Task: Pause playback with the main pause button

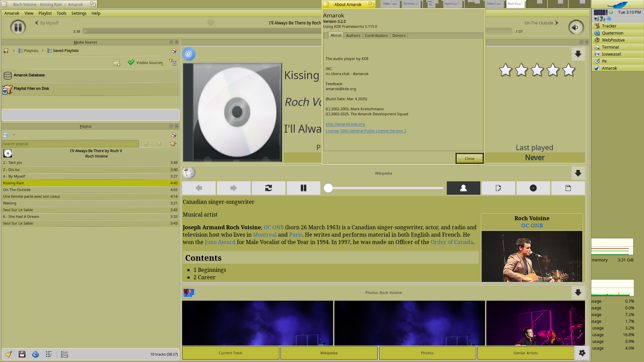Action: coord(18,27)
